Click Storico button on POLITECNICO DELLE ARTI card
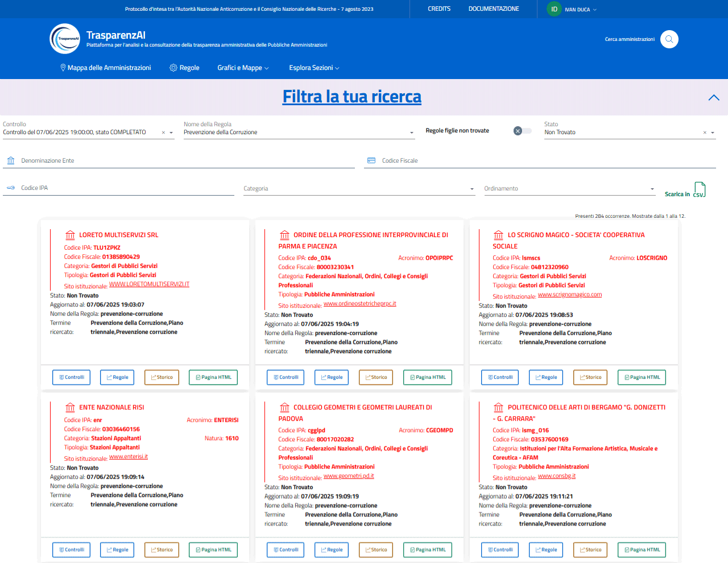Image resolution: width=728 pixels, height=563 pixels. [590, 550]
